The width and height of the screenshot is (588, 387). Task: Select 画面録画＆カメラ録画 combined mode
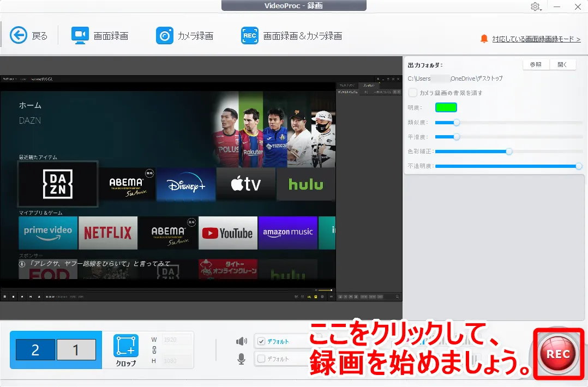[x=291, y=35]
